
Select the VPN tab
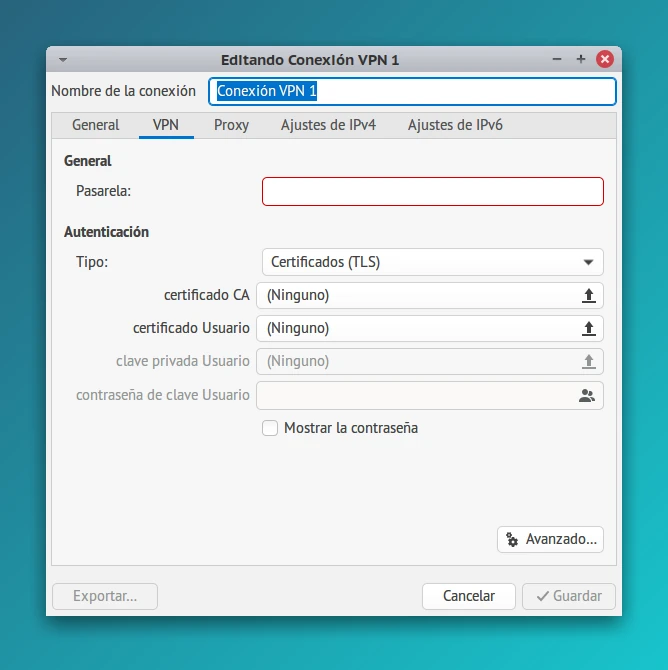point(166,125)
